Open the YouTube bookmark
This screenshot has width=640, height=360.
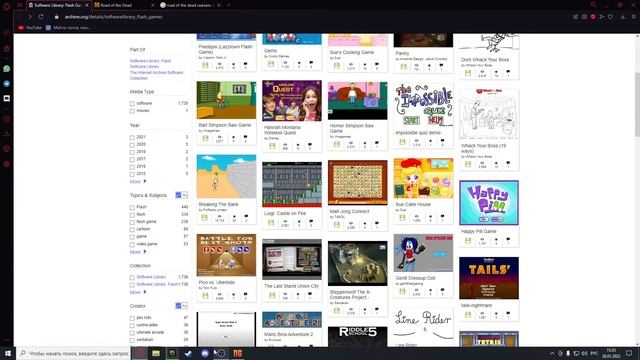coord(30,28)
